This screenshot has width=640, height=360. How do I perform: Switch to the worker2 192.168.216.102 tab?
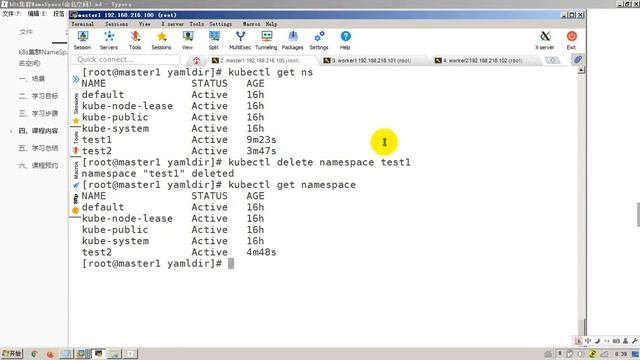coord(483,60)
